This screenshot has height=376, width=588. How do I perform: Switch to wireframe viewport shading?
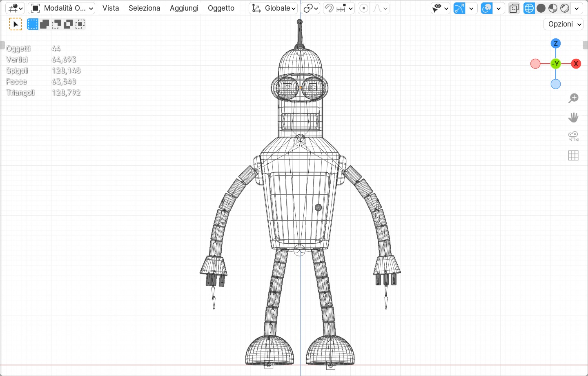529,8
